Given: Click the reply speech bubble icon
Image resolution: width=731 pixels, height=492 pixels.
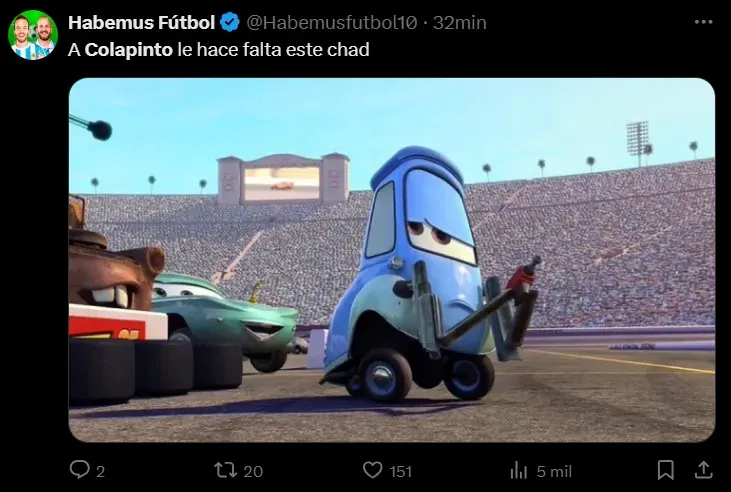Looking at the screenshot, I should tap(79, 470).
